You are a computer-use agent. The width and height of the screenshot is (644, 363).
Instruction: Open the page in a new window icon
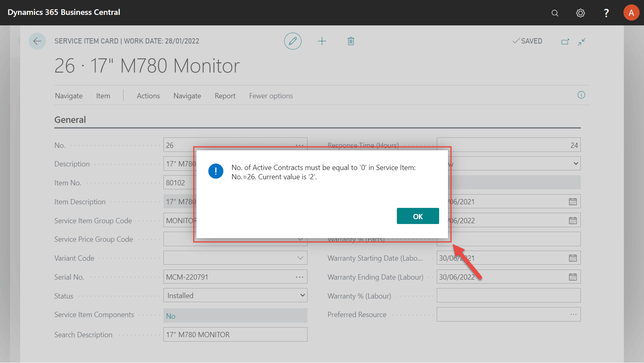(x=565, y=41)
